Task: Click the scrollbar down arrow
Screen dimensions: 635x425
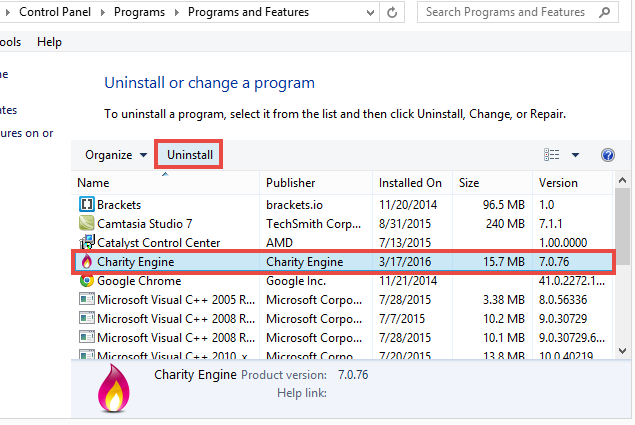Action: 622,351
